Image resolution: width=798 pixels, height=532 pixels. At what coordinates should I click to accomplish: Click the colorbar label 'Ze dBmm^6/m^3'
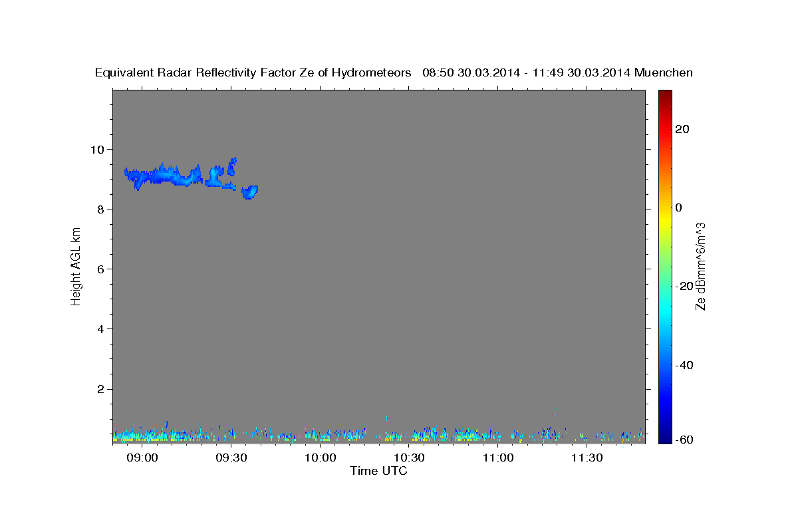pos(700,266)
